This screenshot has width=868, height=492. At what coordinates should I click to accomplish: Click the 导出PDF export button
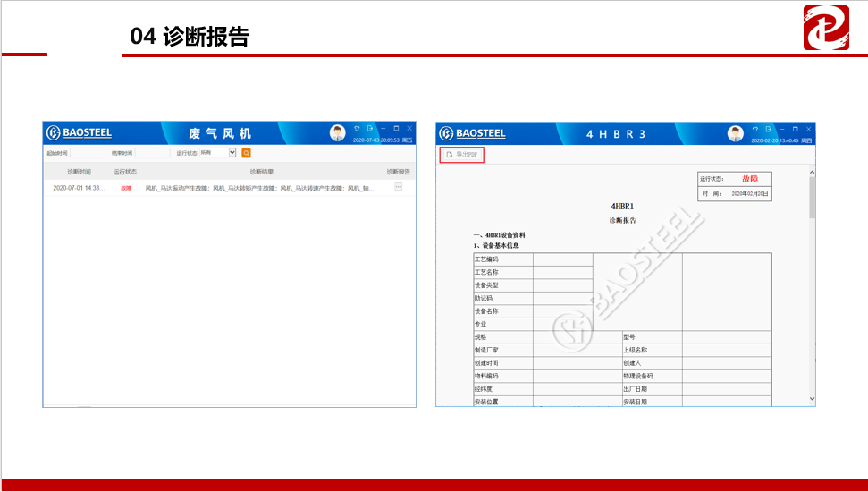462,155
